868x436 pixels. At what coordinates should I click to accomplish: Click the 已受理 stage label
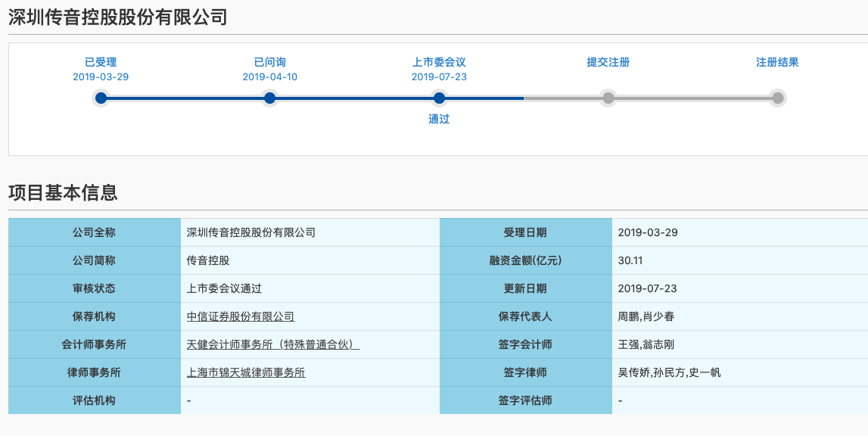tap(101, 62)
